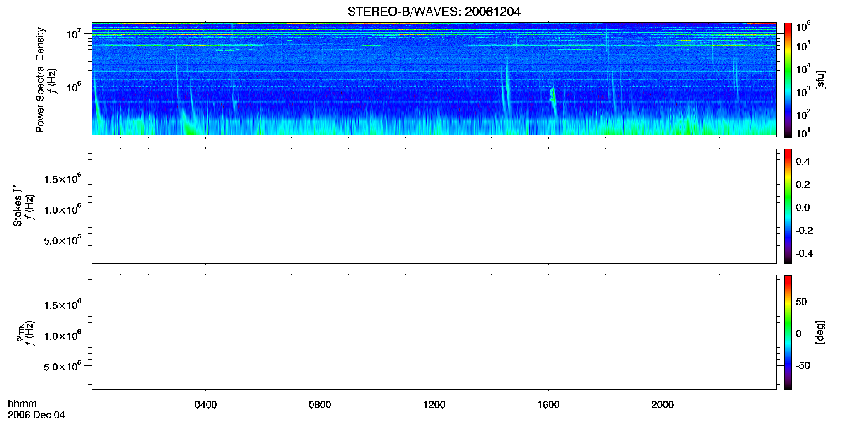Click the hhmm axis unit label
868x447 pixels.
pyautogui.click(x=22, y=404)
